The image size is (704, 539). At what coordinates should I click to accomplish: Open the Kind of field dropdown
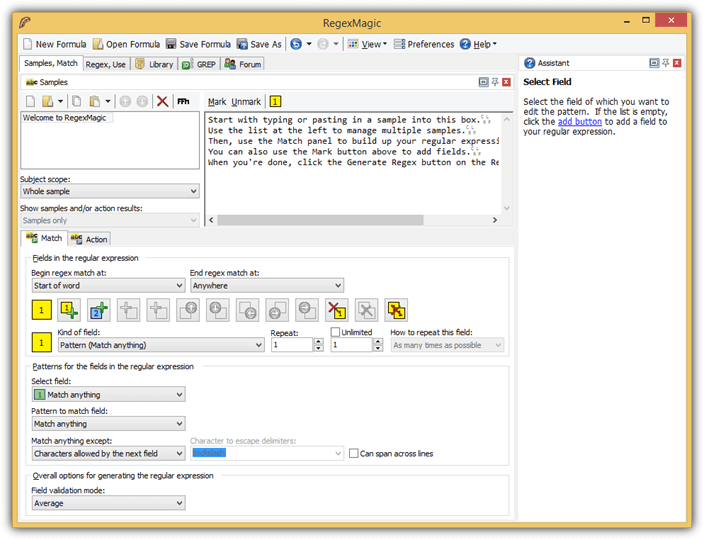coord(161,345)
